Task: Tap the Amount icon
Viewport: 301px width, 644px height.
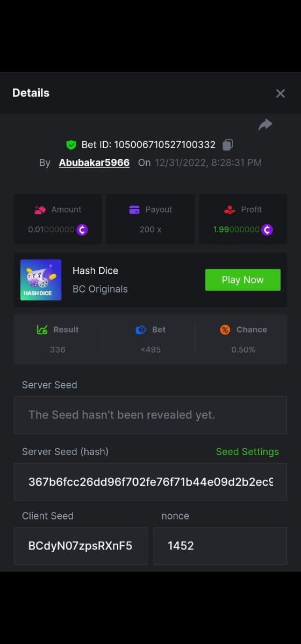Action: point(40,210)
